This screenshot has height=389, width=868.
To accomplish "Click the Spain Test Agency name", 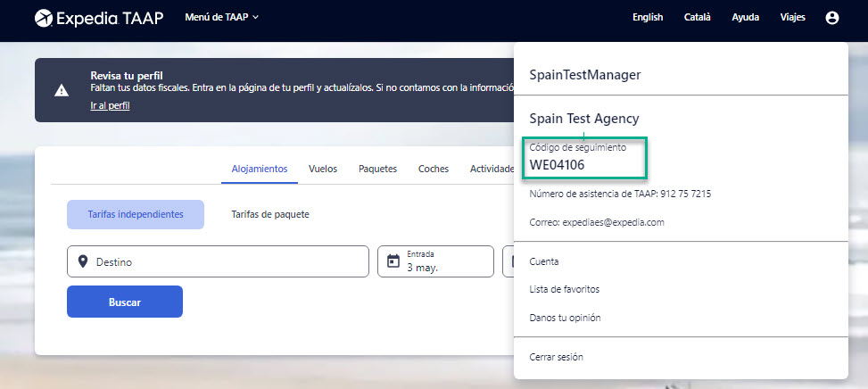I will [x=584, y=119].
